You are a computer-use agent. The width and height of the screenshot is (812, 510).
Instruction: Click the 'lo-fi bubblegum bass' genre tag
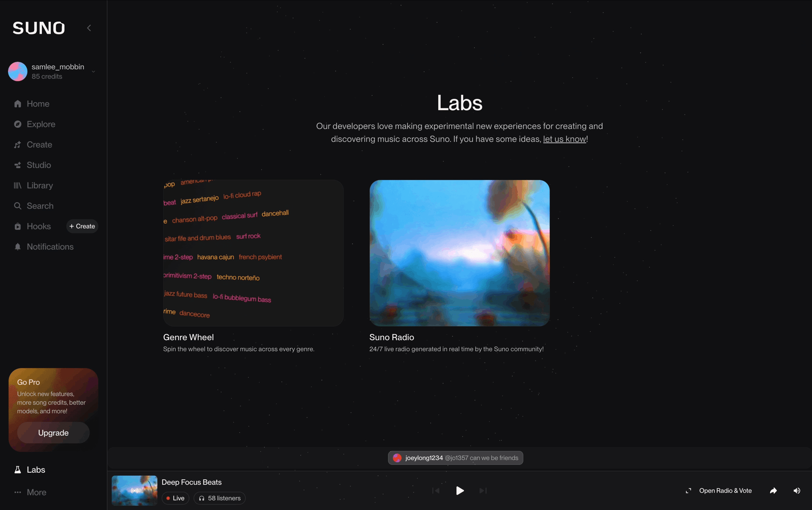click(242, 298)
